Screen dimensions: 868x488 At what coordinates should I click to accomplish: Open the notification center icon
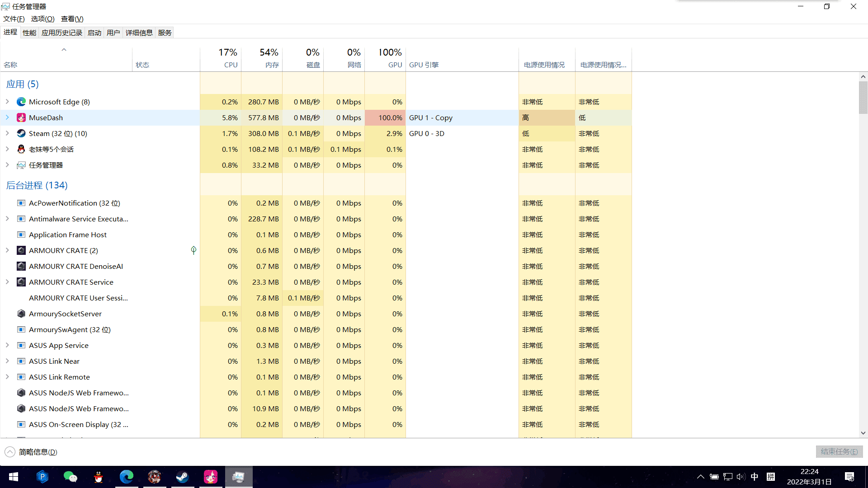849,477
